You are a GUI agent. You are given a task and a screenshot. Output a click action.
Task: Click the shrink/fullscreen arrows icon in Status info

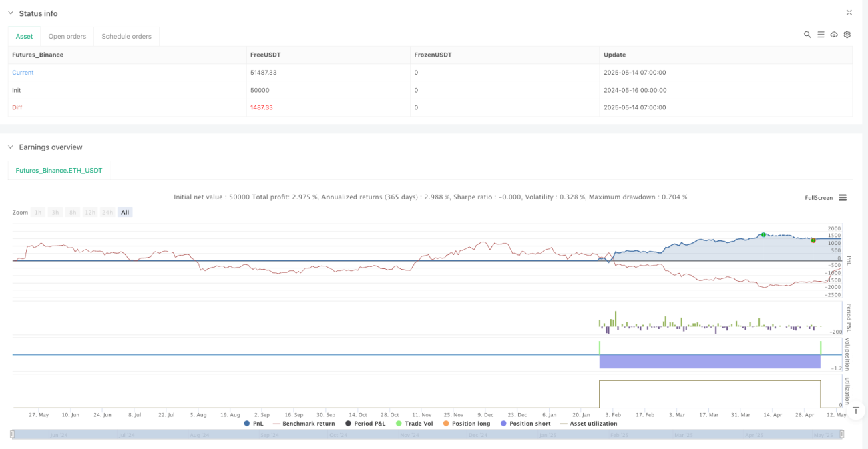pos(849,13)
